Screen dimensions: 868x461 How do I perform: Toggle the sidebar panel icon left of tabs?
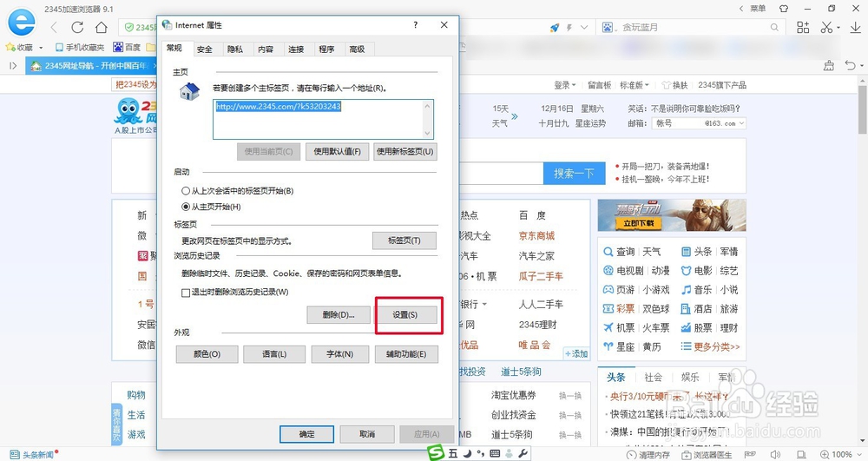12,66
